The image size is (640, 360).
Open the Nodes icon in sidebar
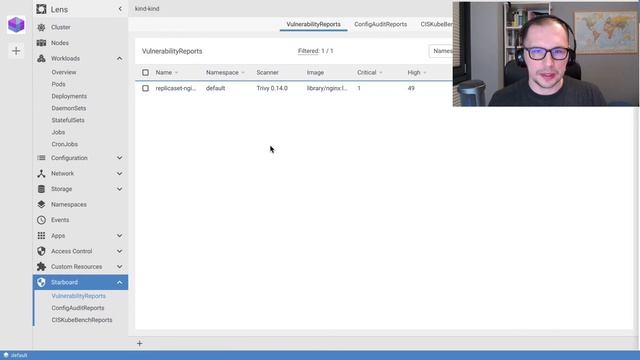[41, 43]
